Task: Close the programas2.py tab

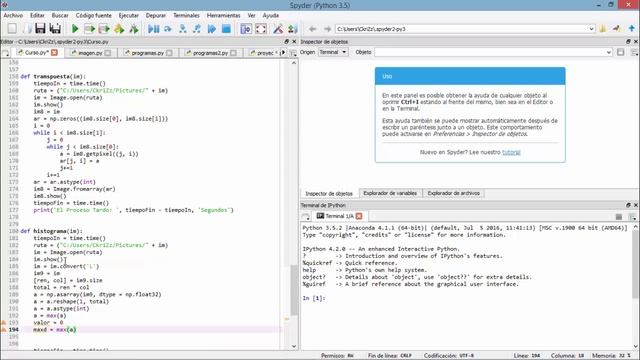Action: [233, 53]
